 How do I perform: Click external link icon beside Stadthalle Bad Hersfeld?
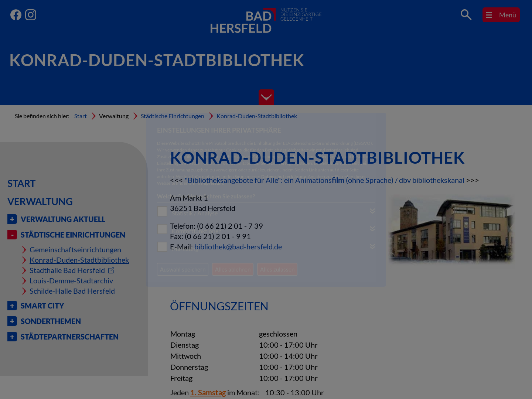coord(111,270)
